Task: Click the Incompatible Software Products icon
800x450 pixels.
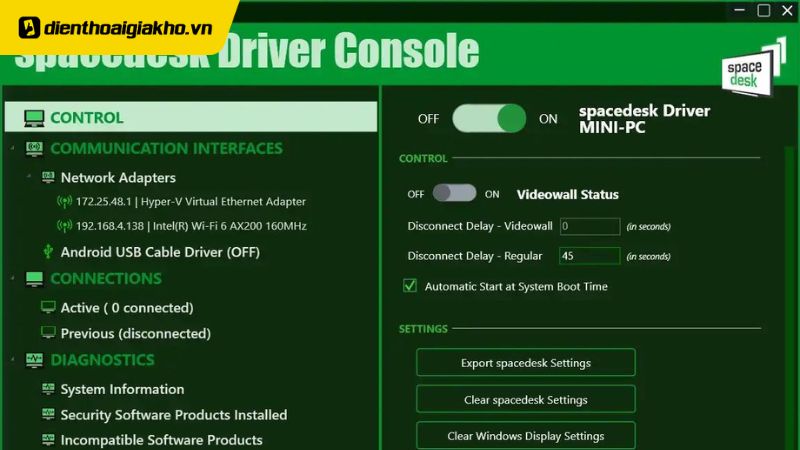Action: tap(48, 439)
